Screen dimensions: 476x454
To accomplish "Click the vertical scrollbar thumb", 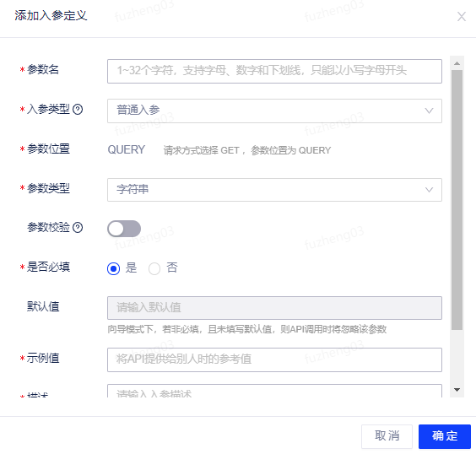I will (457, 200).
